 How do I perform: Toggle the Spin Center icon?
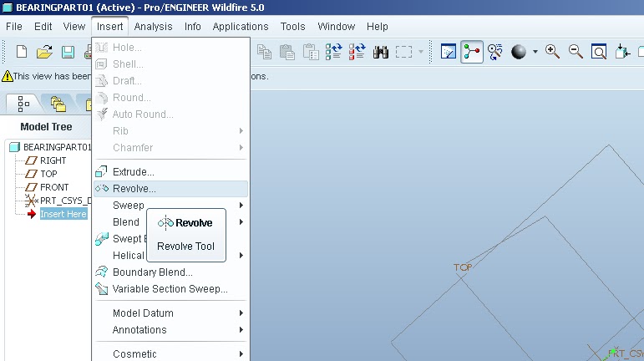point(471,52)
